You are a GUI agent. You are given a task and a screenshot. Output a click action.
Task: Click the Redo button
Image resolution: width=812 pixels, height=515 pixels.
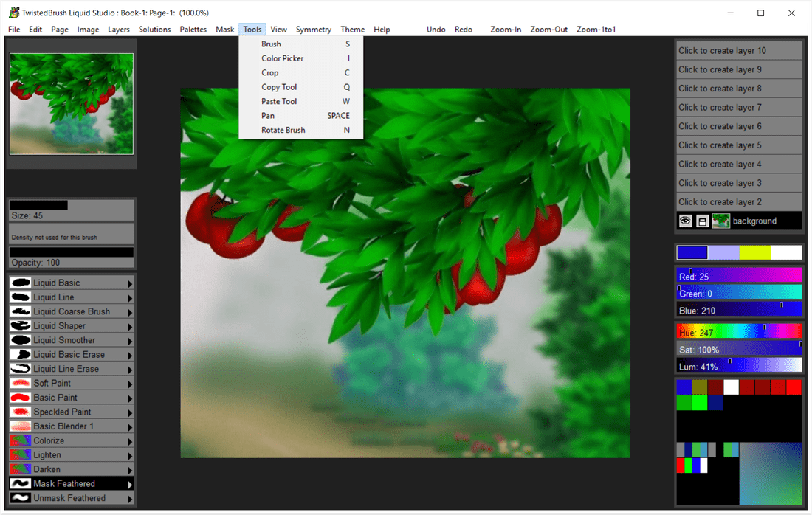[x=464, y=30]
